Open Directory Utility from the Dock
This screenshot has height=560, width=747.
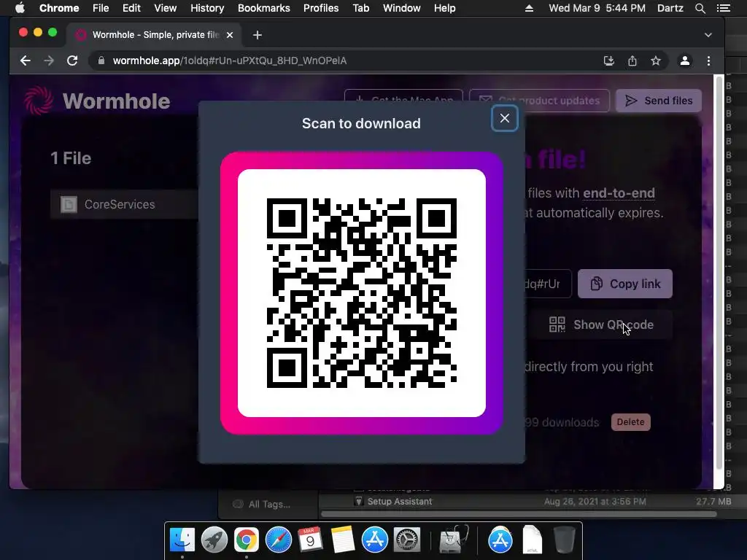(x=453, y=540)
